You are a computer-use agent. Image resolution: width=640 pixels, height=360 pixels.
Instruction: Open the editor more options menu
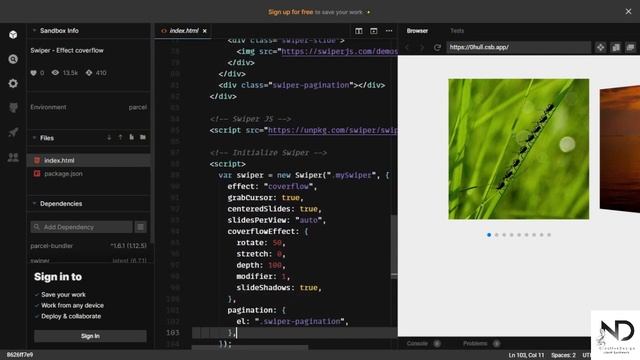(x=389, y=31)
